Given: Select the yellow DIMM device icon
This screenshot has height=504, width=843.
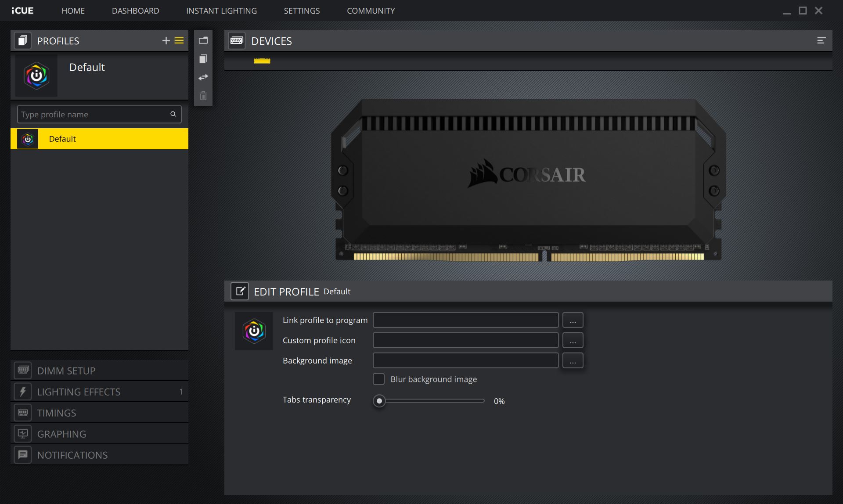Looking at the screenshot, I should [262, 61].
